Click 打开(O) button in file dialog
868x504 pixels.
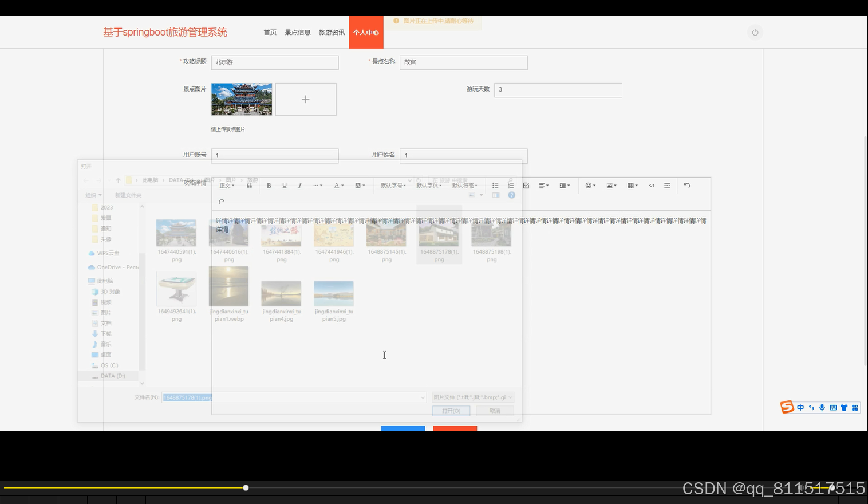[x=451, y=411]
